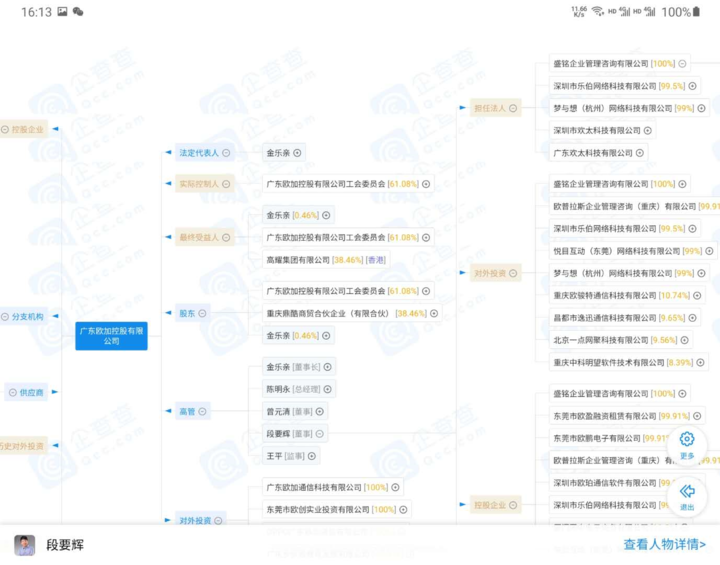
Task: Collapse 段要辉 董事 node
Action: (320, 434)
